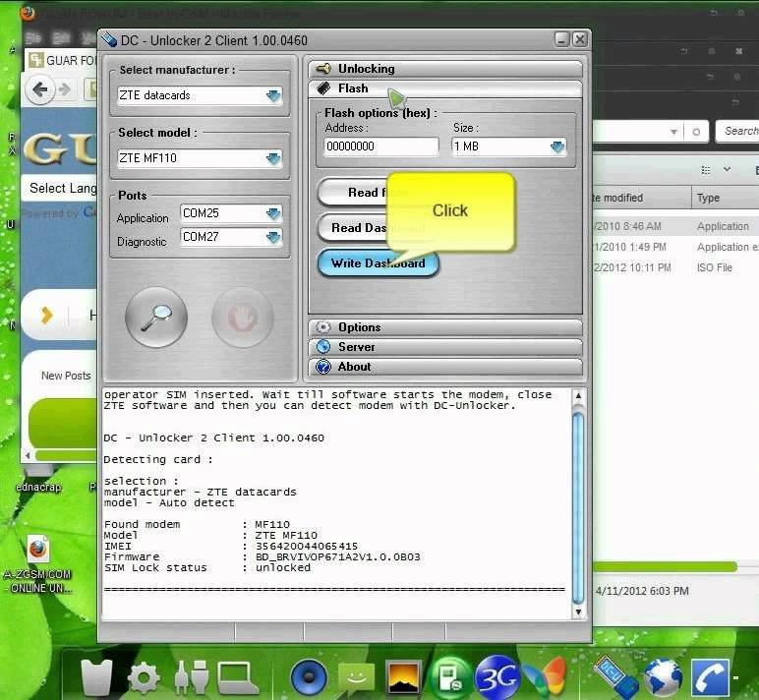Close the DC-Unlocker window
Screen dimensions: 759x700
click(x=580, y=39)
